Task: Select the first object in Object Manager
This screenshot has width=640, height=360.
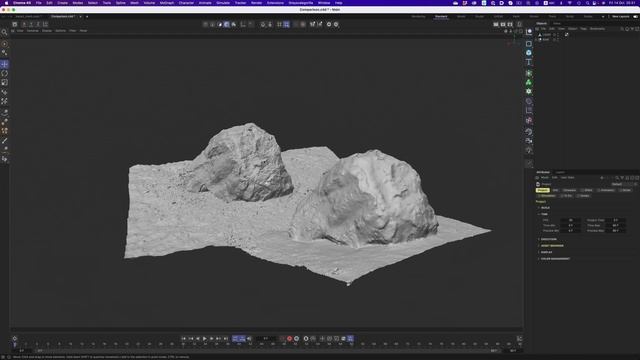Action: click(546, 35)
